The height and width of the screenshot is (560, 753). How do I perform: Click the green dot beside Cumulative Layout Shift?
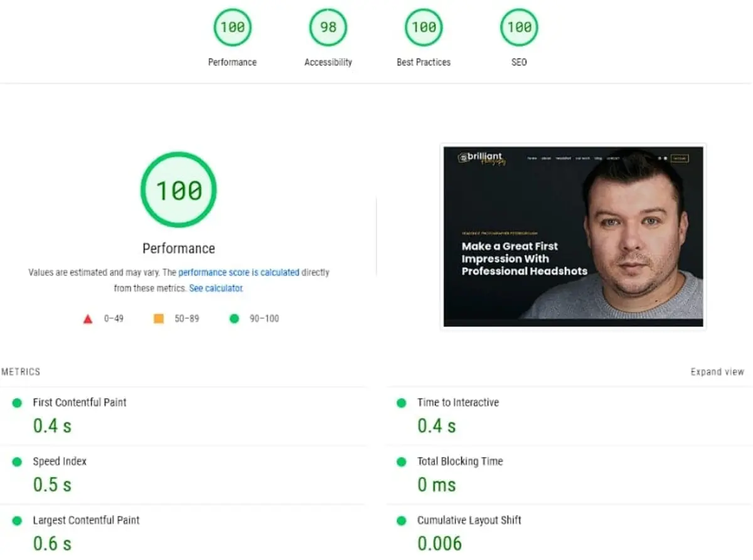pos(402,520)
